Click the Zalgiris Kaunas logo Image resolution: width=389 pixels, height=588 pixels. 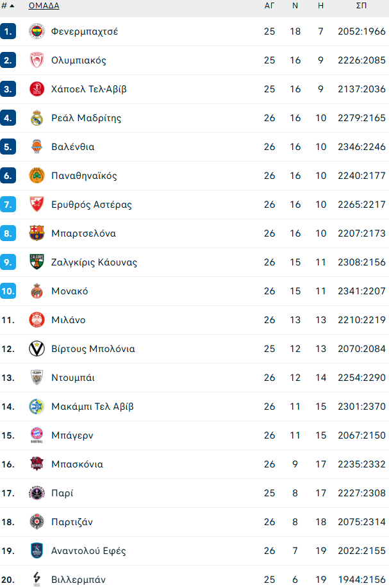(37, 262)
